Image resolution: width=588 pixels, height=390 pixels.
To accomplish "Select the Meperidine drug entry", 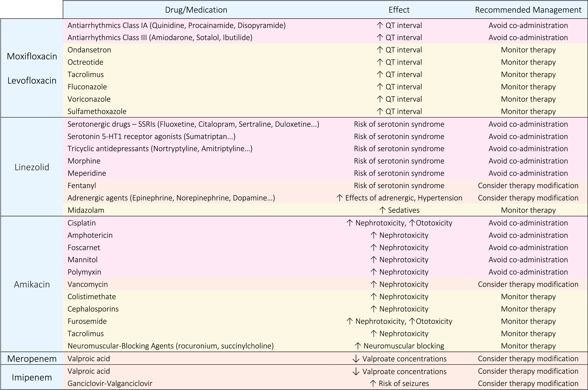I will point(87,173).
